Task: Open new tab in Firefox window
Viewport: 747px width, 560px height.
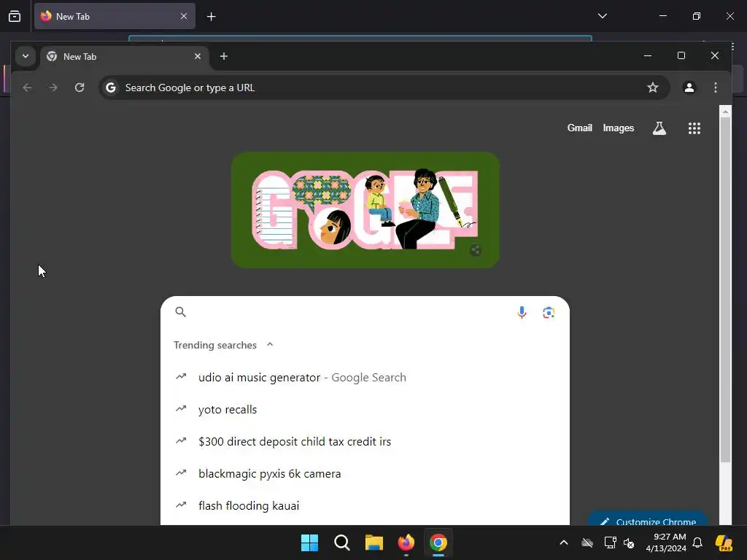Action: coord(211,17)
